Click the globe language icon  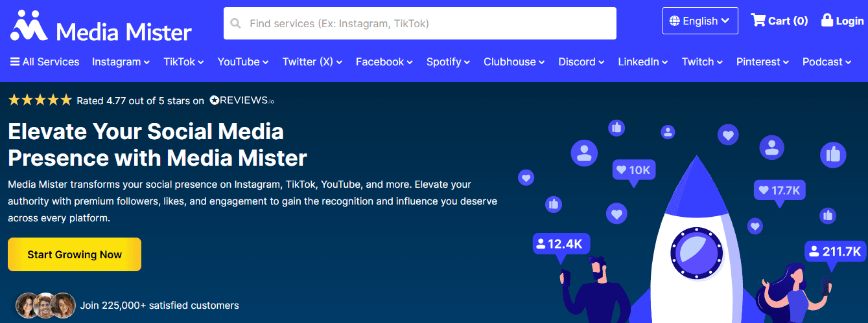tap(675, 21)
